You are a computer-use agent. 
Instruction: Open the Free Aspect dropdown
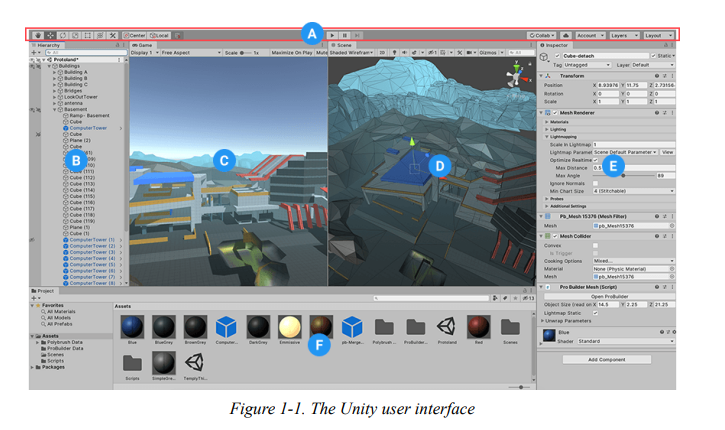[191, 53]
